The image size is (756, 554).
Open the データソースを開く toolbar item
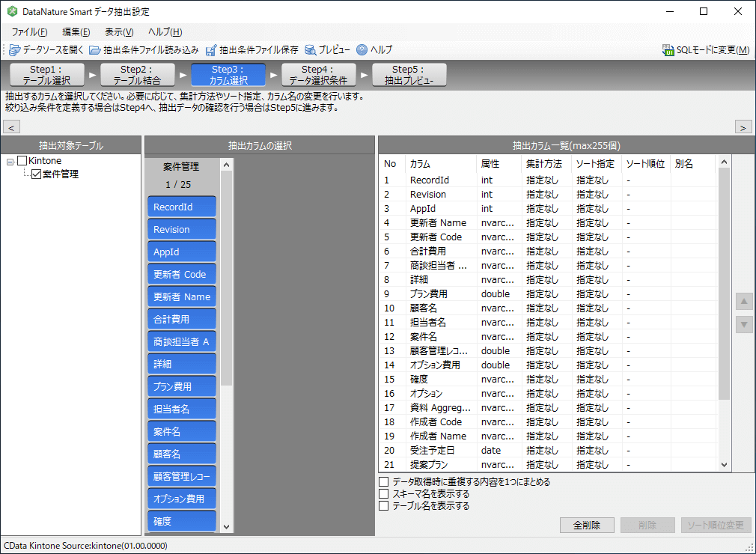click(x=46, y=49)
